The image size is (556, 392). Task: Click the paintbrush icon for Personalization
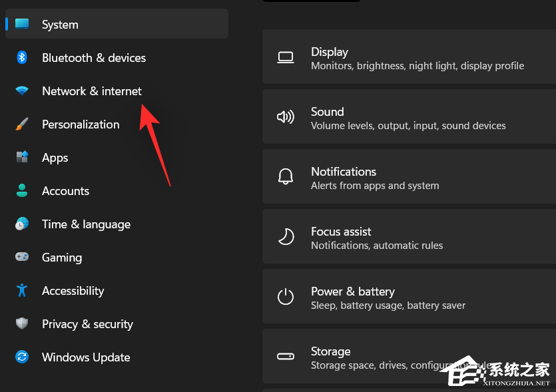point(22,124)
